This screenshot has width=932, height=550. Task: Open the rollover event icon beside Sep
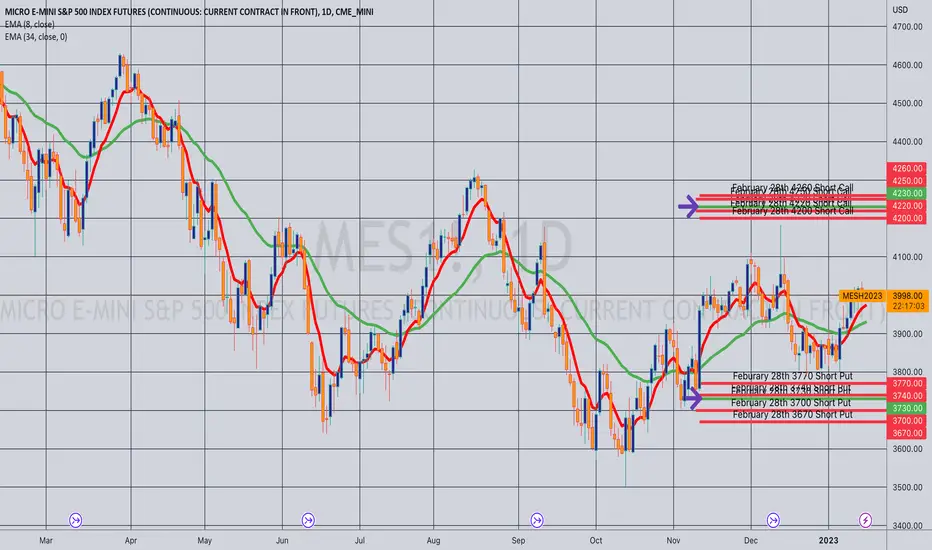(x=537, y=520)
